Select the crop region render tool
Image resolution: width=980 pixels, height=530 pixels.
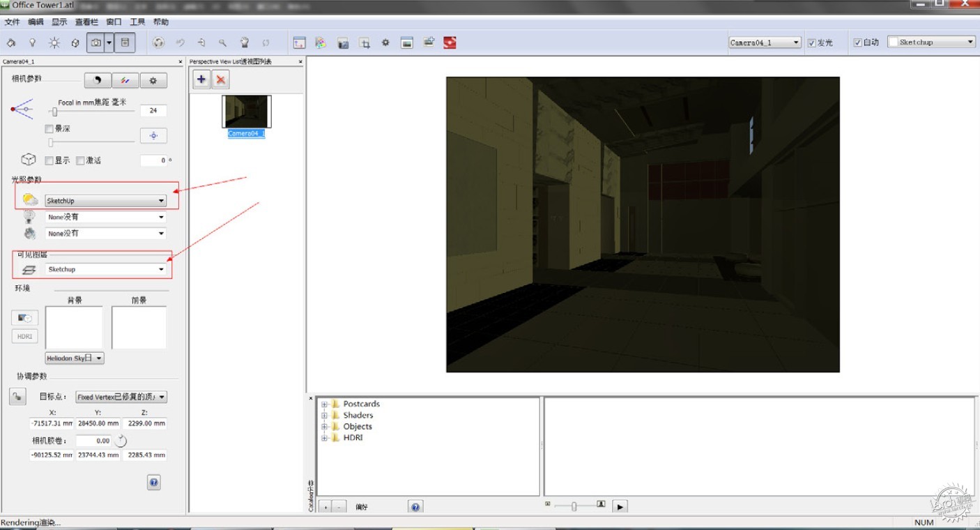click(x=364, y=43)
